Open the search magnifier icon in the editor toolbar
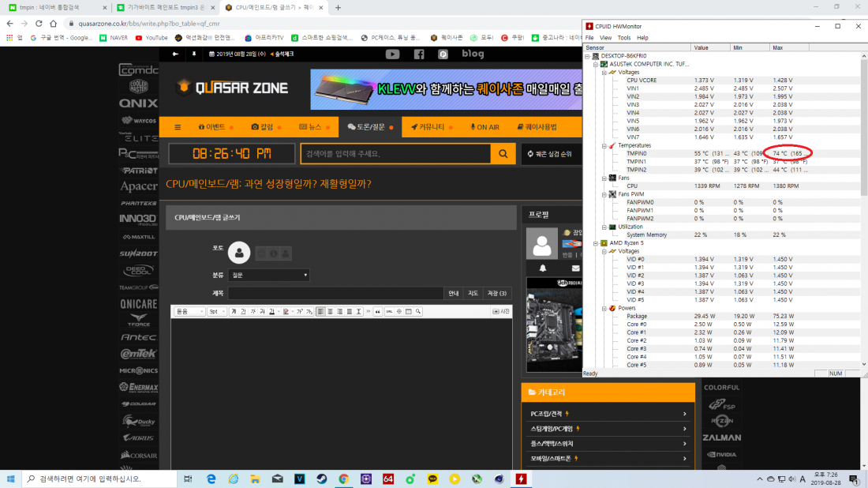 [417, 310]
